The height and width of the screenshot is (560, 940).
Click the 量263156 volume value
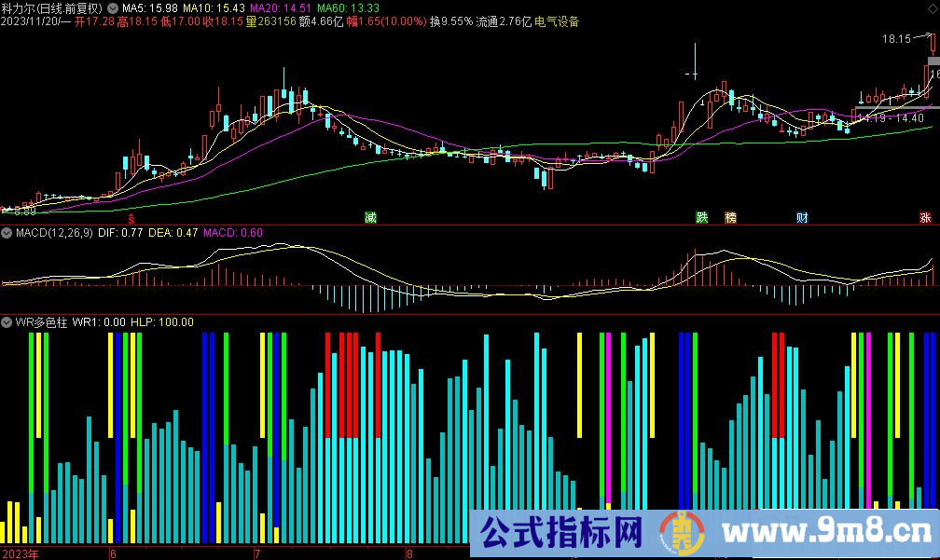click(x=271, y=21)
